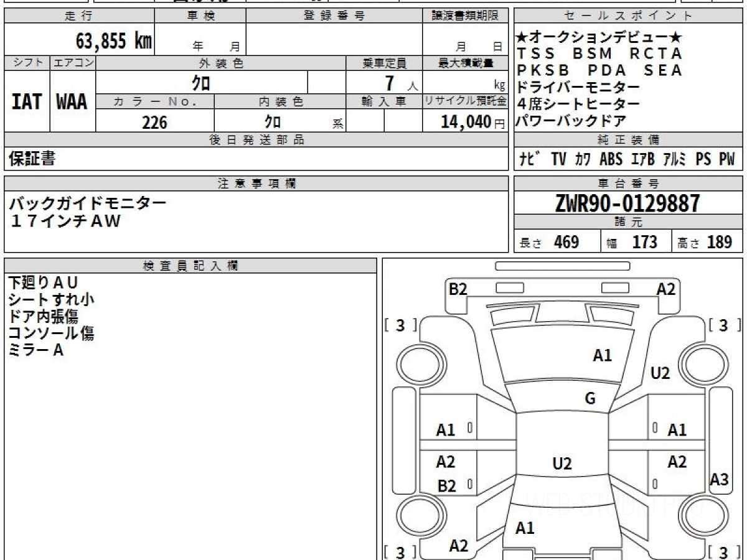Click the 外装色 header
This screenshot has width=747, height=560.
click(221, 63)
